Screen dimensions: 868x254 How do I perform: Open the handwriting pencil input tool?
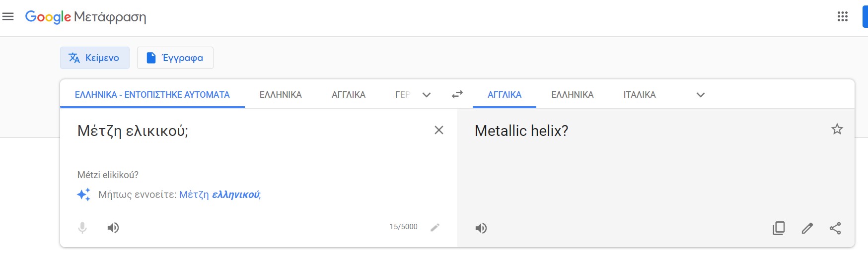point(435,227)
